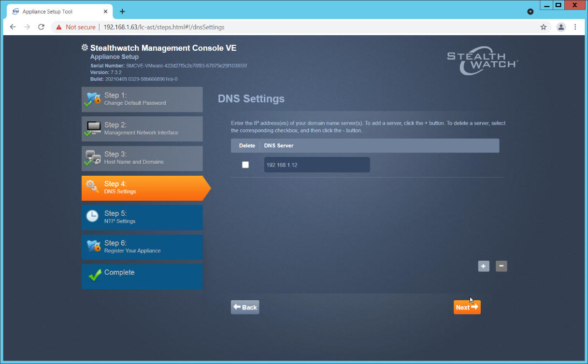Click the browser profile account dropdown
This screenshot has height=364, width=588.
pos(561,27)
